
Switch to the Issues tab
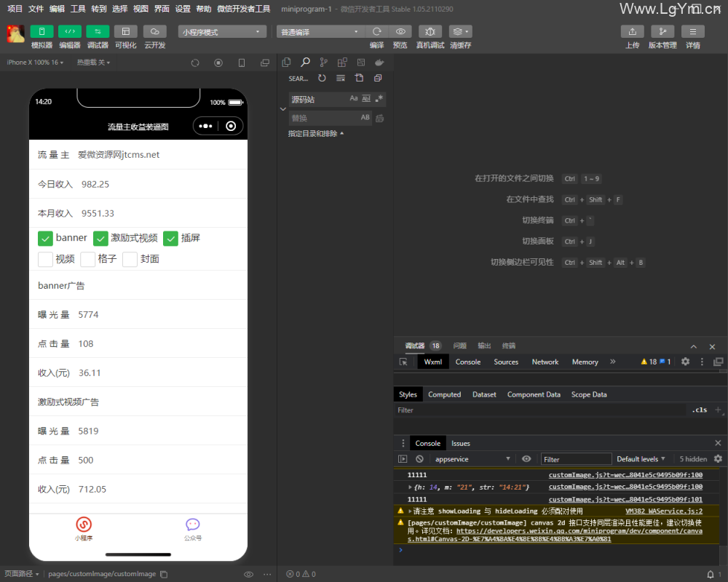(461, 443)
